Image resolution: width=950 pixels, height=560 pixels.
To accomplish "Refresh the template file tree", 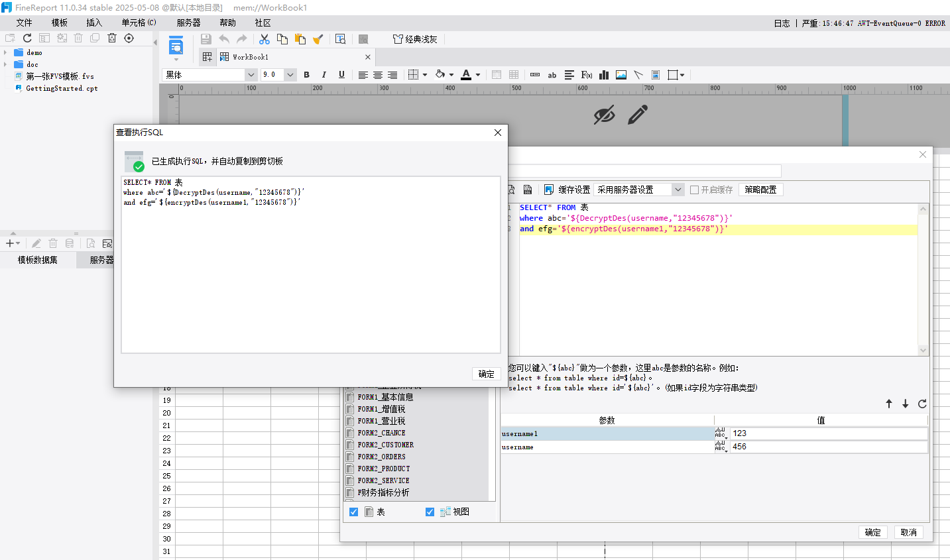I will [x=27, y=38].
